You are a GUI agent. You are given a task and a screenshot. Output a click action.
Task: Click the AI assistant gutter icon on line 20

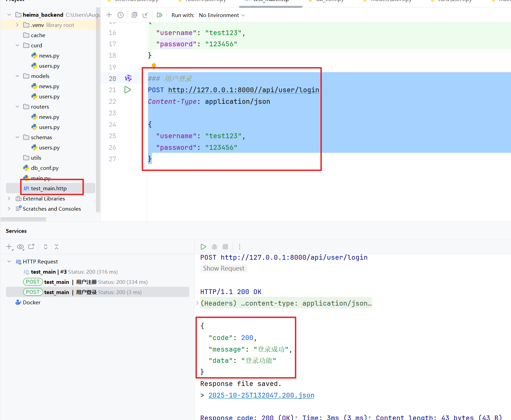point(128,78)
